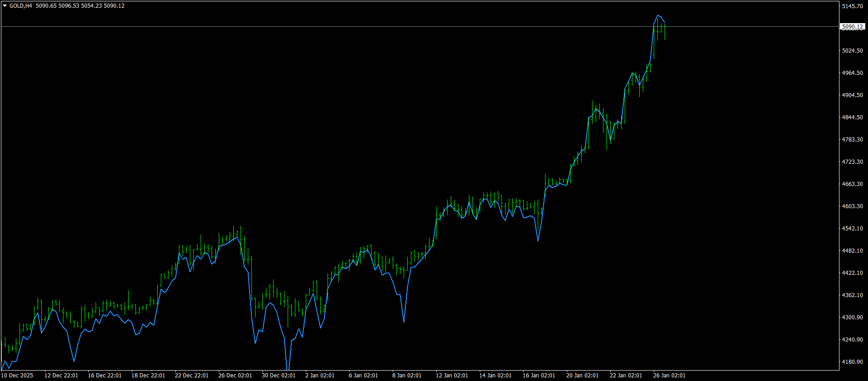Click the 4904.50 price scale label
Image resolution: width=868 pixels, height=381 pixels.
click(x=852, y=95)
